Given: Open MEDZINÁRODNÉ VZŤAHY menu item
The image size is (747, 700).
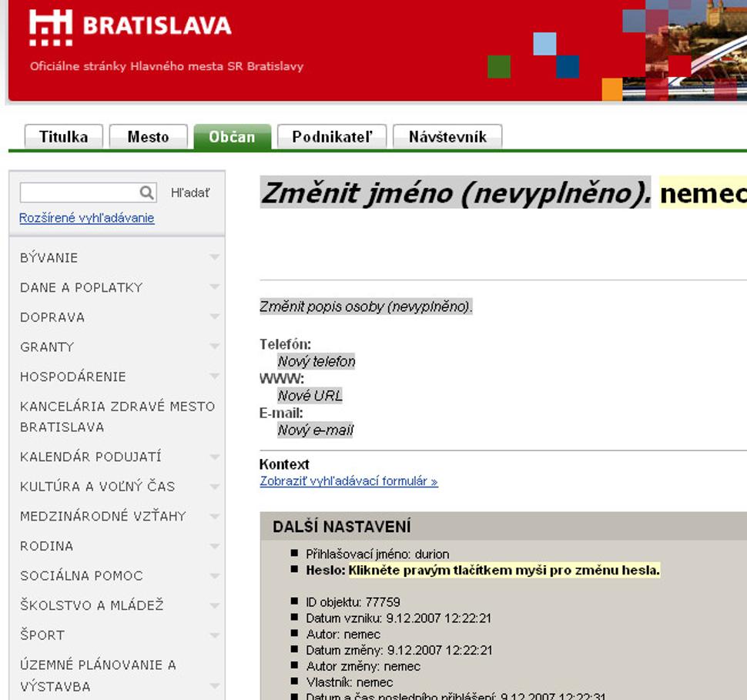Looking at the screenshot, I should pos(103,516).
